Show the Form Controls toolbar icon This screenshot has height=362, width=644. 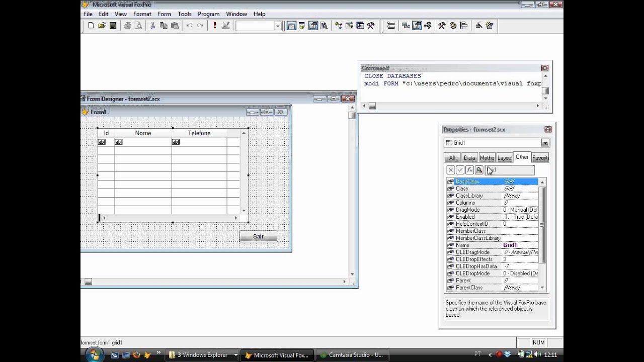(x=442, y=26)
